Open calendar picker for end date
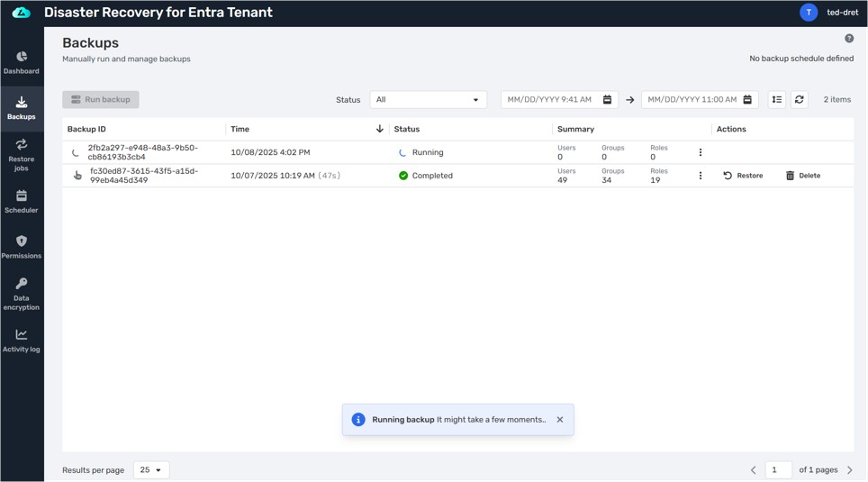Screen dimensions: 868x482 747,100
